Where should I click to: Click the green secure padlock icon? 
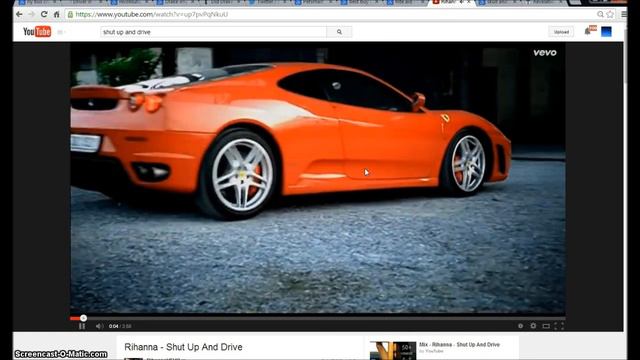tap(70, 14)
